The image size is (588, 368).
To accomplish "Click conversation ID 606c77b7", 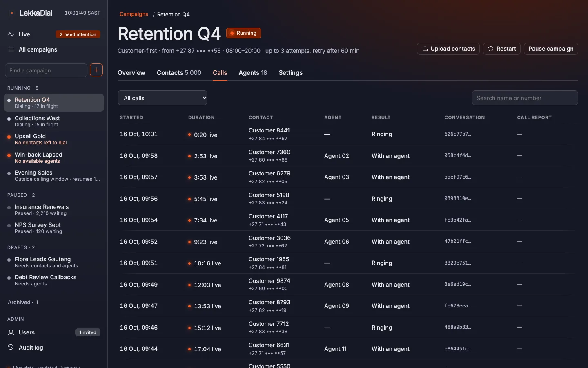I will coord(458,134).
